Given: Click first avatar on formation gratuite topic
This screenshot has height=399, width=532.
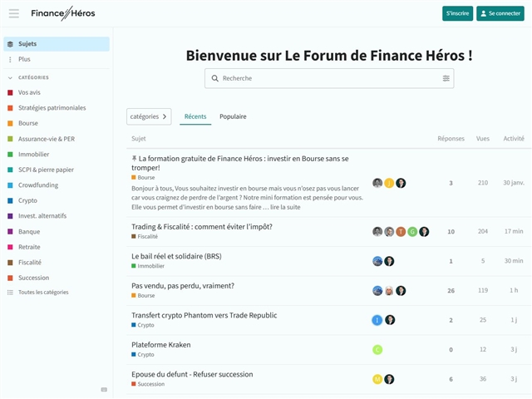Looking at the screenshot, I should 377,183.
